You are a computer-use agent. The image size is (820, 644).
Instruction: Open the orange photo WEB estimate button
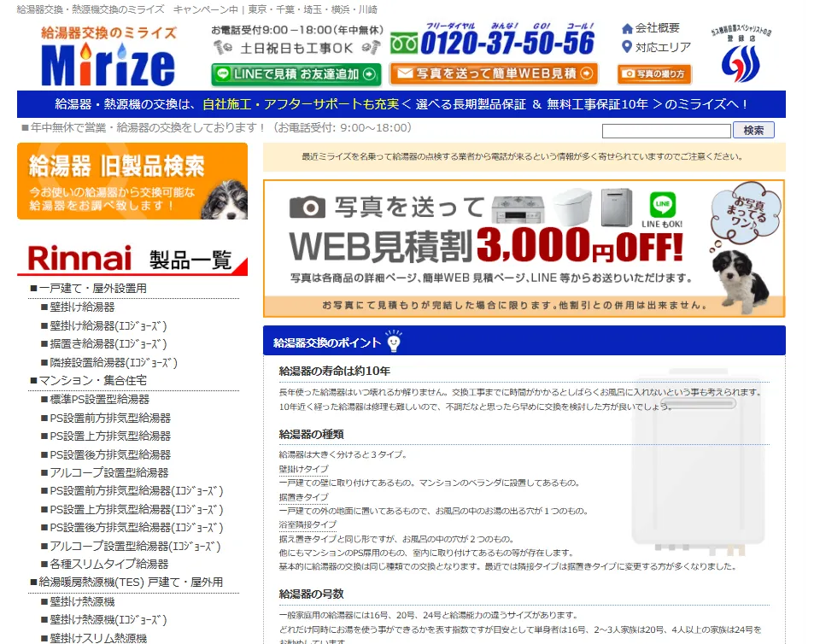click(493, 74)
